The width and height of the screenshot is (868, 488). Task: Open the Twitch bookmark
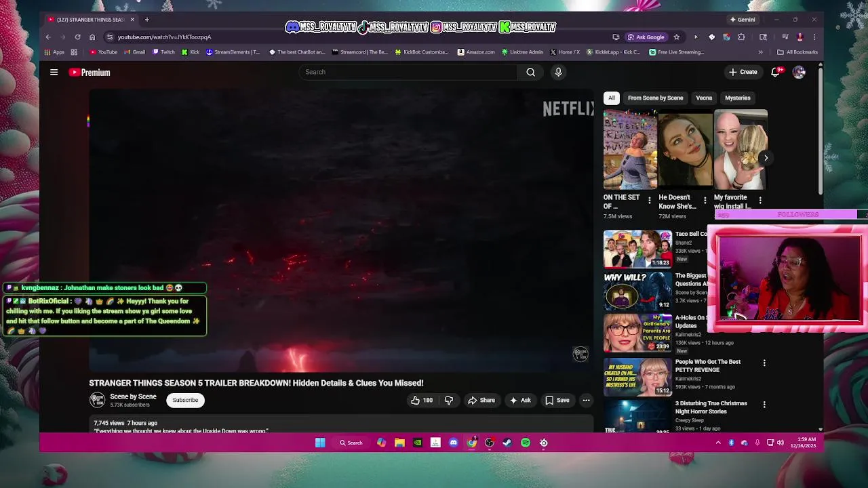point(163,52)
